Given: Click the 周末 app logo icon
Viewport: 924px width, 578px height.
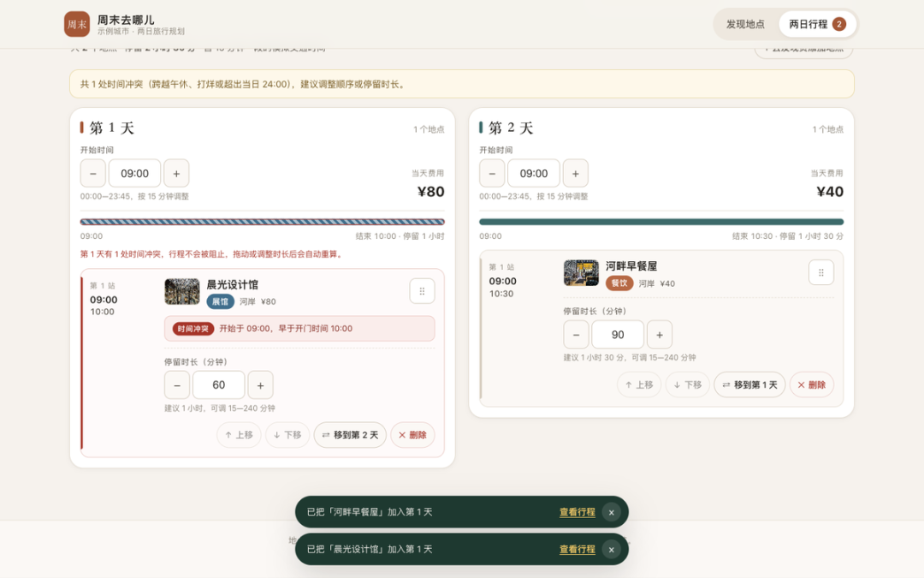Looking at the screenshot, I should (x=77, y=24).
